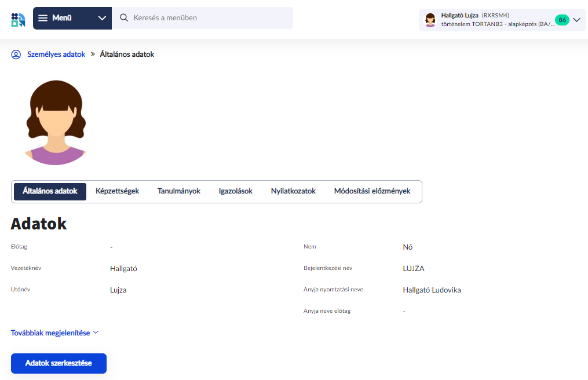This screenshot has width=588, height=380.
Task: Go to the Nyilatkozatok tab
Action: (x=293, y=191)
